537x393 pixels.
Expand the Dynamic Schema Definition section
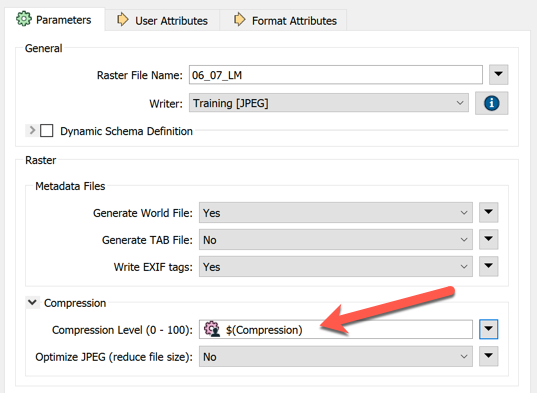click(x=32, y=130)
